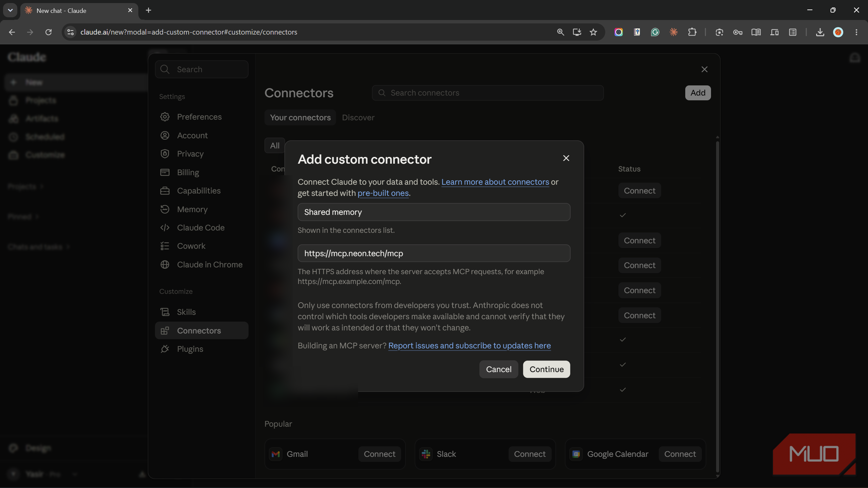Viewport: 868px width, 488px height.
Task: Click the install app icon in address bar
Action: 577,32
